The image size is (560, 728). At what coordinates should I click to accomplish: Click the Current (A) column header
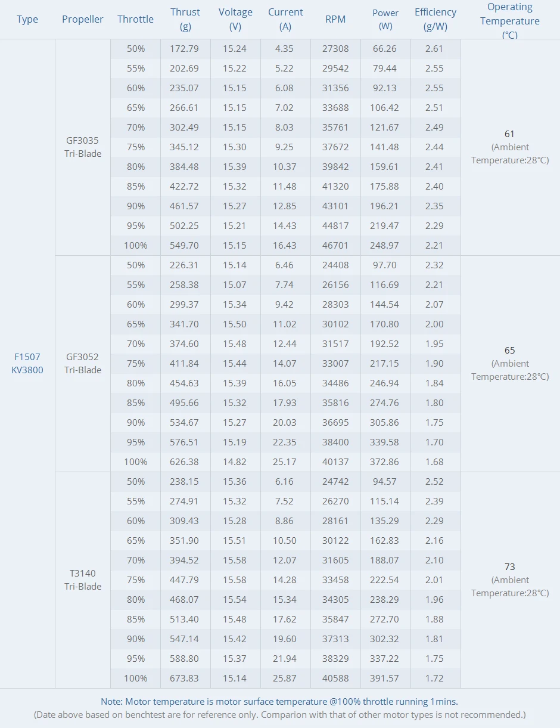click(285, 20)
